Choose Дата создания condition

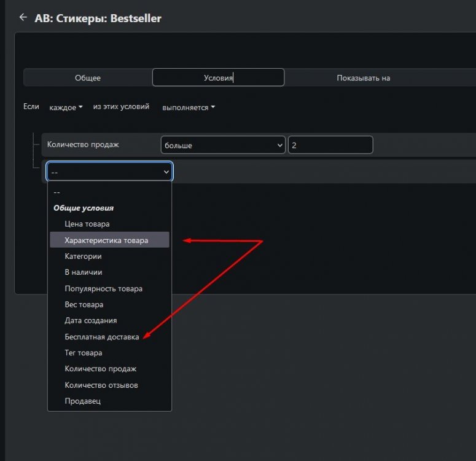[109, 321]
